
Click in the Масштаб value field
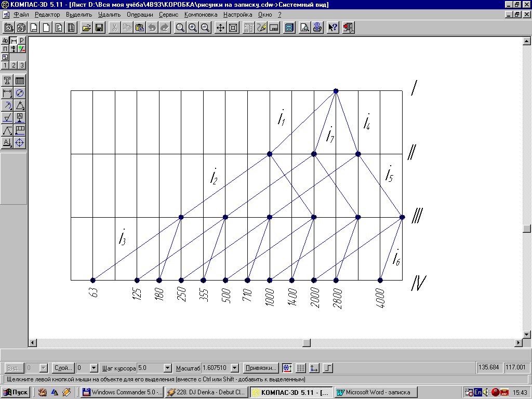click(216, 368)
